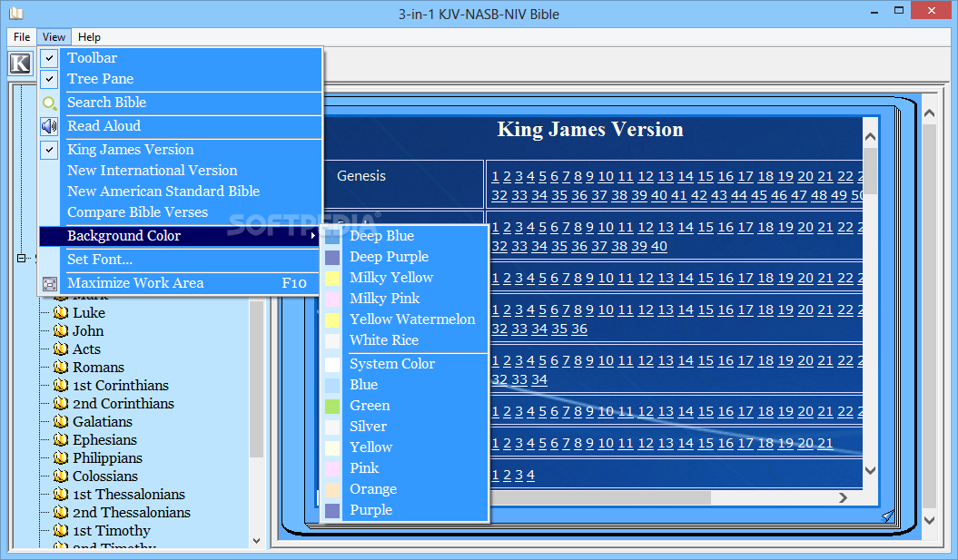Screen dimensions: 958x560
Task: Open the View menu
Action: [x=54, y=37]
